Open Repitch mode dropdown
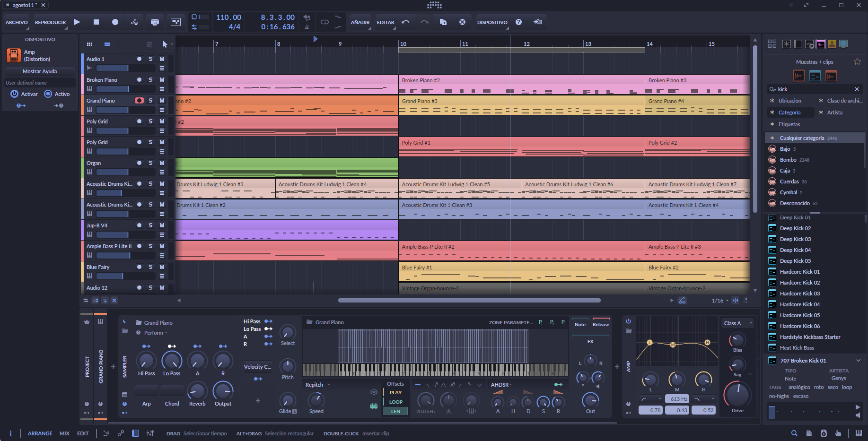Viewport: 868px width, 441px height. (318, 385)
